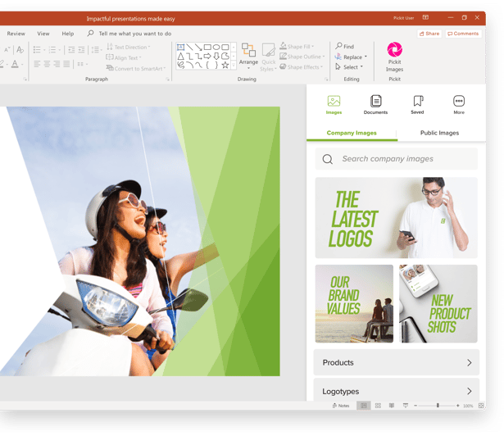The height and width of the screenshot is (436, 504).
Task: Enable Normal view in status bar
Action: [364, 406]
